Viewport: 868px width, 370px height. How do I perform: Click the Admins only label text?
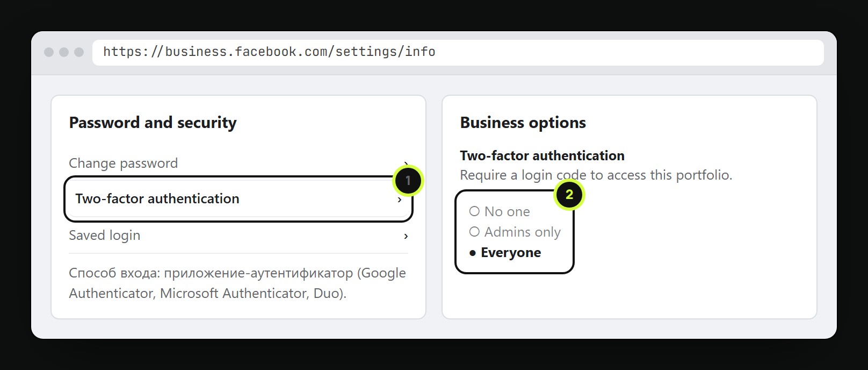click(523, 232)
